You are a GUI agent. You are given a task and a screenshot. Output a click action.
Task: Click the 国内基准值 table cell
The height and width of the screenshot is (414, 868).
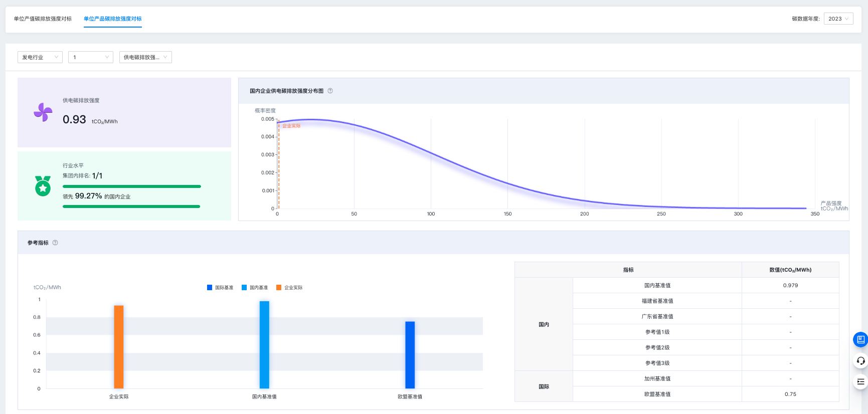pyautogui.click(x=657, y=285)
